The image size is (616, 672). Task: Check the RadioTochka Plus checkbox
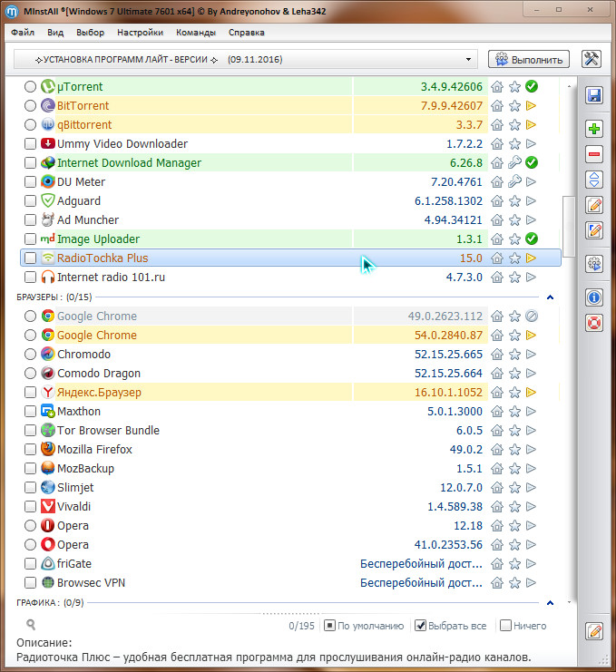(30, 258)
